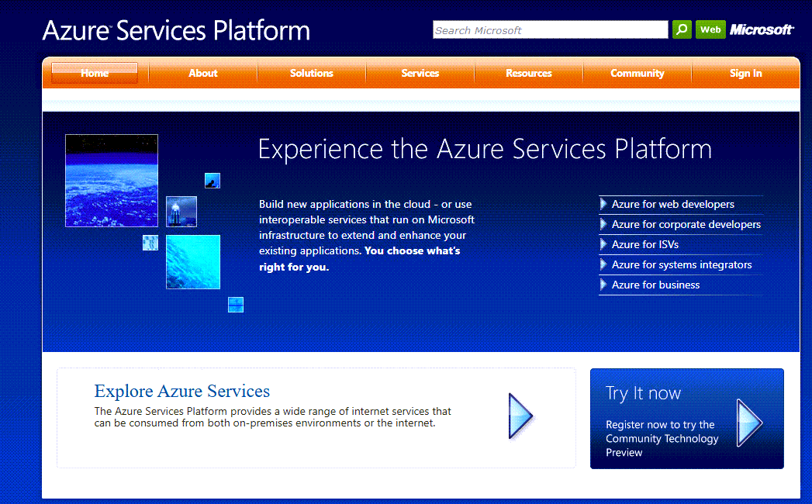Screen dimensions: 812x504
Task: Open the Services tab
Action: 420,73
